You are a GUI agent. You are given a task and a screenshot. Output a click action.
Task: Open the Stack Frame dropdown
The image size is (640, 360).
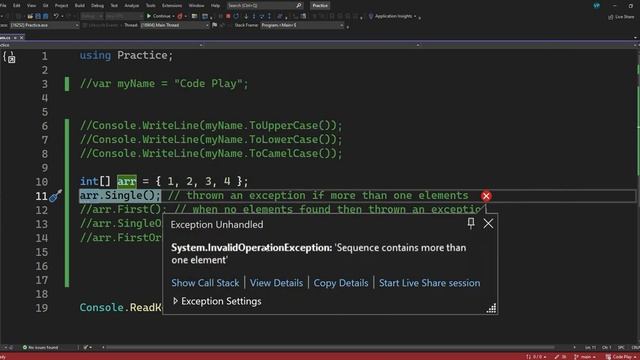tap(302, 25)
